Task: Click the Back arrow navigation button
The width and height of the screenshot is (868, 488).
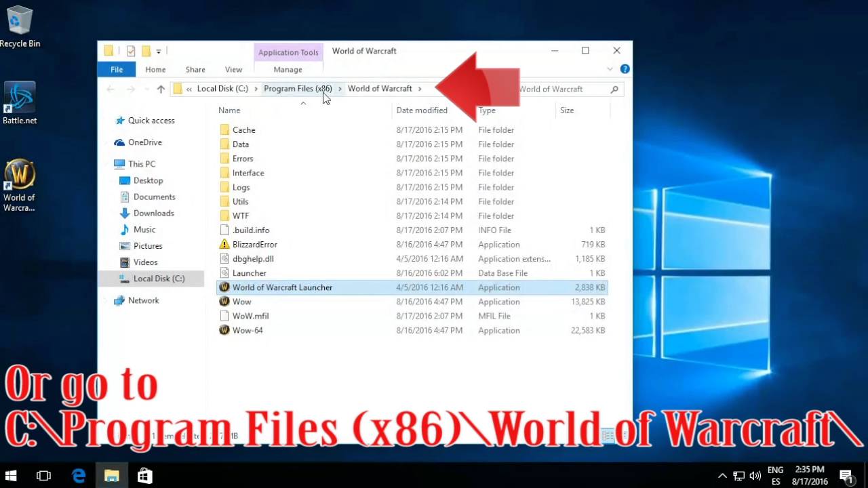Action: (111, 89)
